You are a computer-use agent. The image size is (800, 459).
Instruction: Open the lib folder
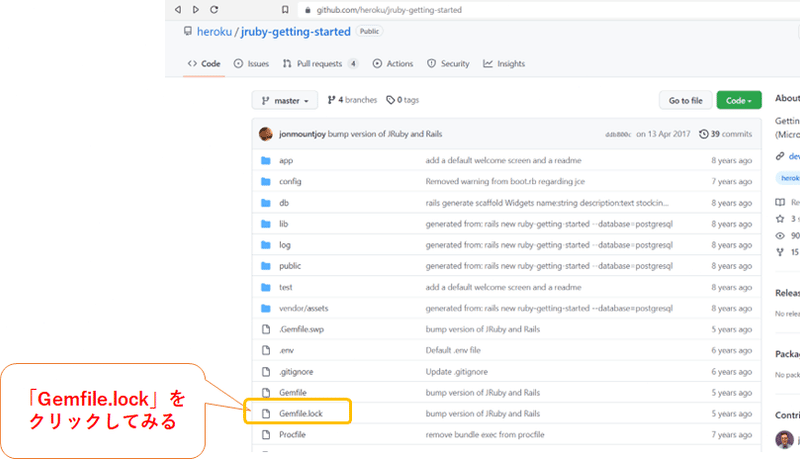[x=283, y=224]
